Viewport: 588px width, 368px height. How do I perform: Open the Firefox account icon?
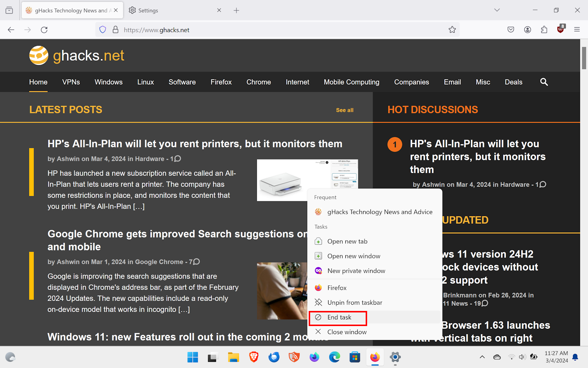click(527, 30)
